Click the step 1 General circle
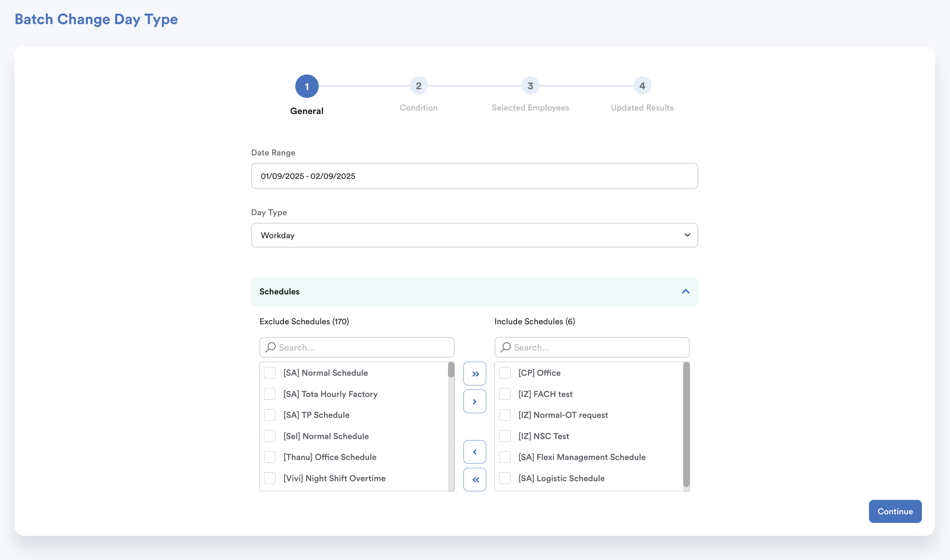Screen dimensions: 950x560 click(x=306, y=86)
